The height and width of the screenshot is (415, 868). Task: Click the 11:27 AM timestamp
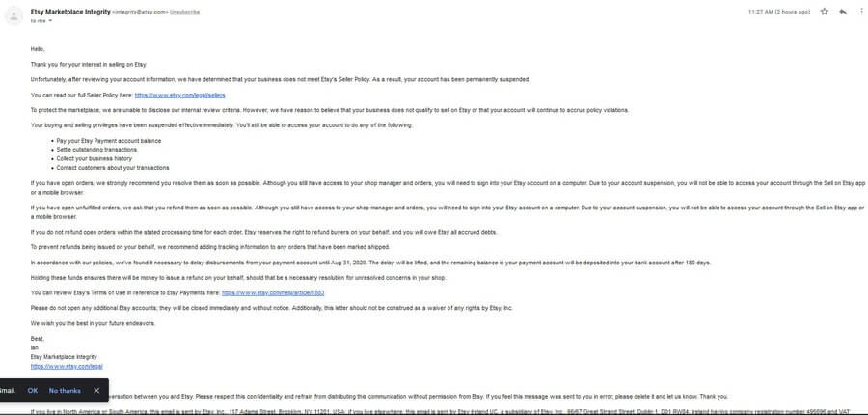pyautogui.click(x=779, y=12)
